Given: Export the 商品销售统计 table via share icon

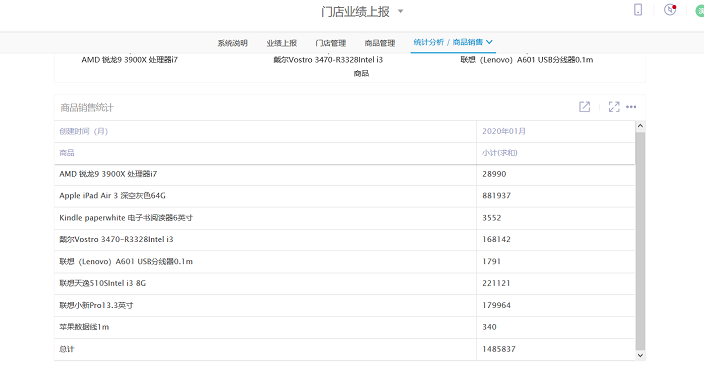Looking at the screenshot, I should [x=585, y=107].
